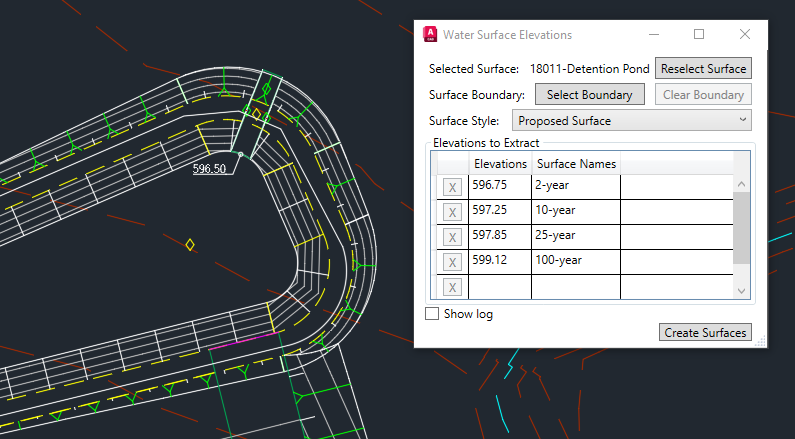This screenshot has width=795, height=439.
Task: Remove the 10-year row with its X button
Action: [452, 212]
